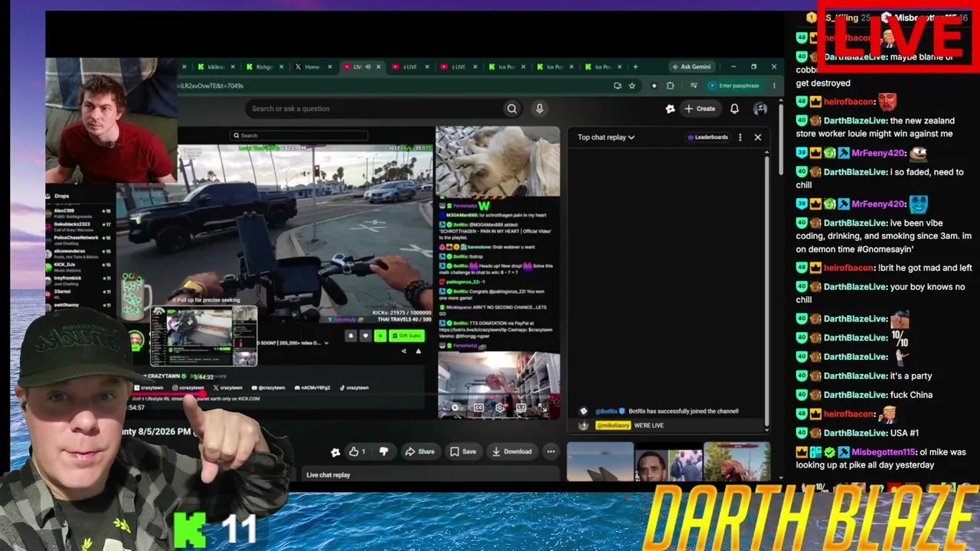Click the Create button on YouTube
The width and height of the screenshot is (980, 551).
(700, 109)
